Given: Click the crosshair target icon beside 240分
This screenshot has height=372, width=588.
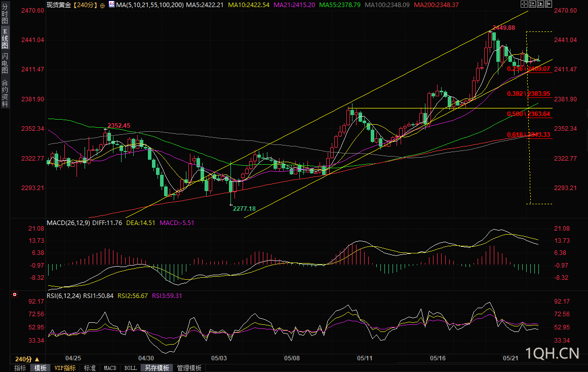Looking at the screenshot, I should click(x=102, y=5).
